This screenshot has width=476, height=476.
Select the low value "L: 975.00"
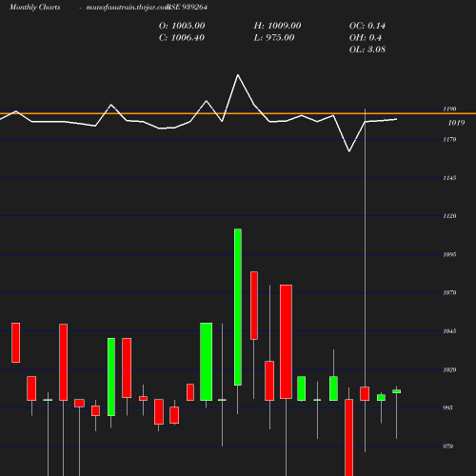(x=274, y=38)
